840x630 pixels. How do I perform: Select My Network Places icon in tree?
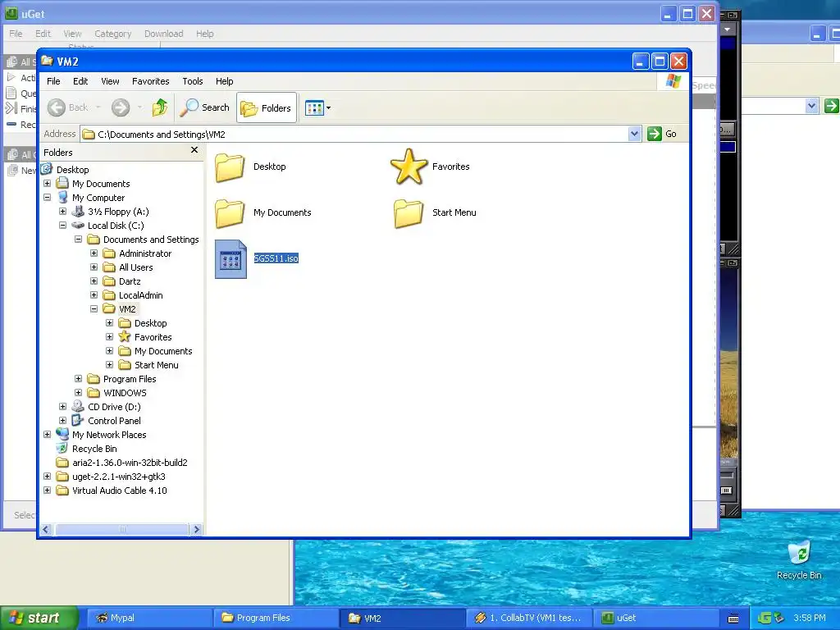tap(62, 435)
